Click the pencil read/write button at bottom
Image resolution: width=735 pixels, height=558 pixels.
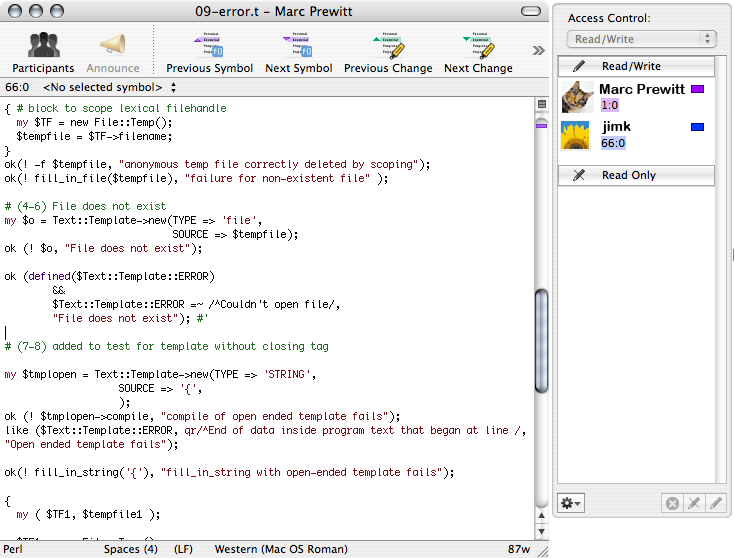coord(714,503)
